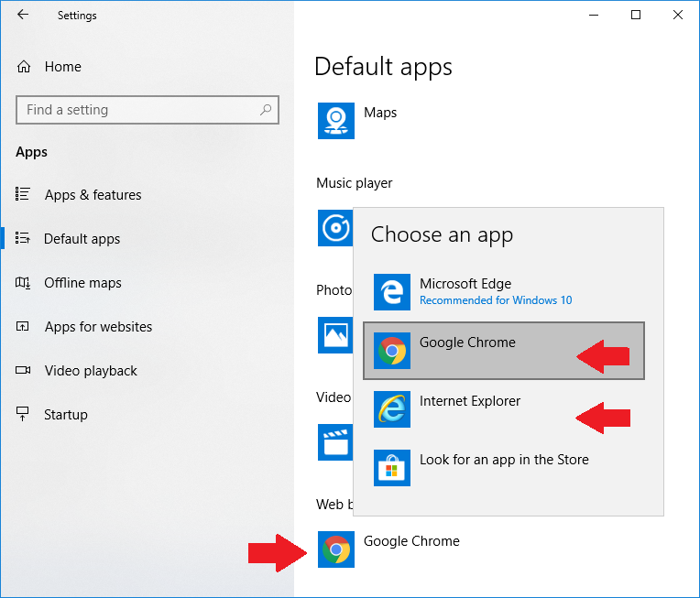Click the Apps for websites icon
Image resolution: width=700 pixels, height=598 pixels.
tap(22, 326)
